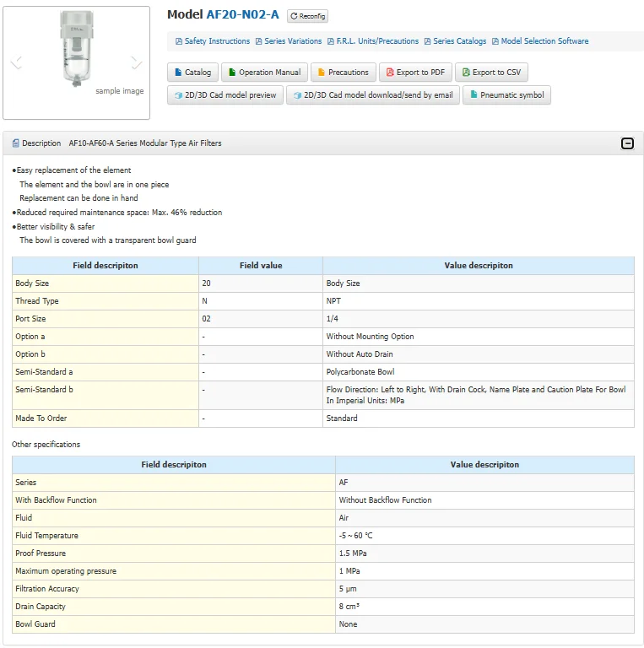Collapse the Description panel
This screenshot has height=648, width=644.
(627, 143)
